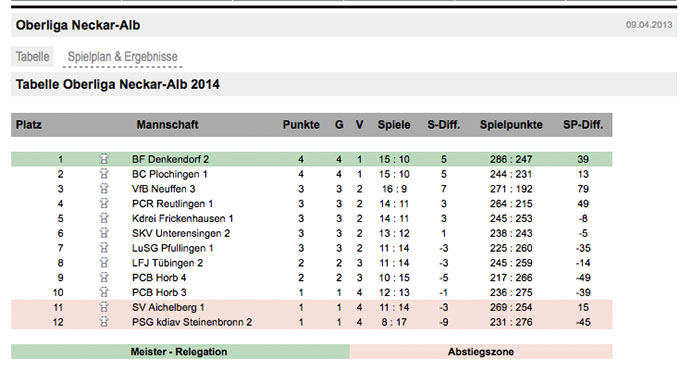Click the SP-Diff. column header
The width and height of the screenshot is (680, 370).
583,125
